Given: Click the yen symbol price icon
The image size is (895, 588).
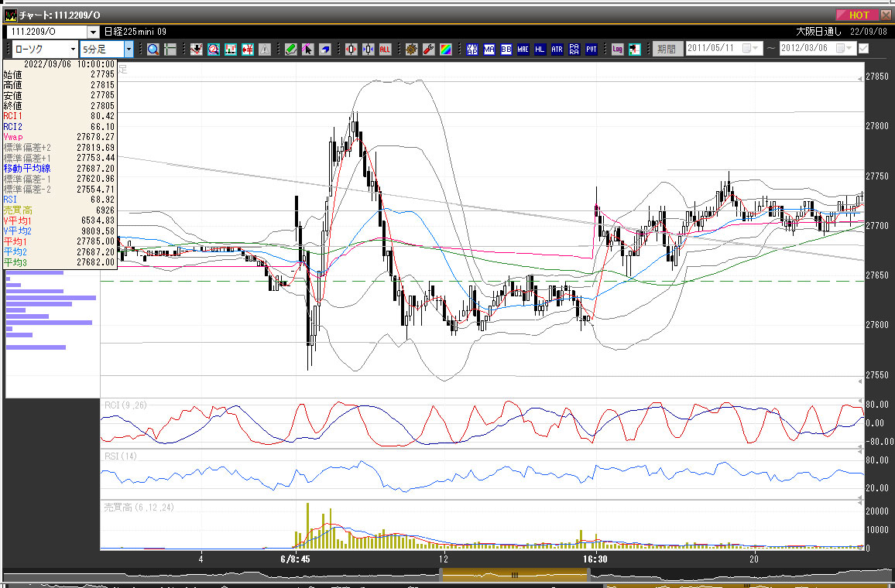Looking at the screenshot, I should coord(248,50).
